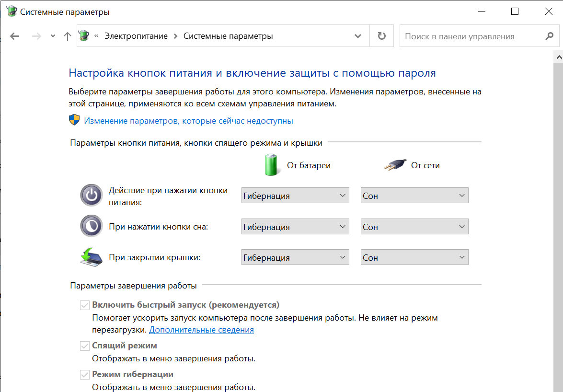
Task: Close the «Системные параметры» window
Action: pos(548,11)
